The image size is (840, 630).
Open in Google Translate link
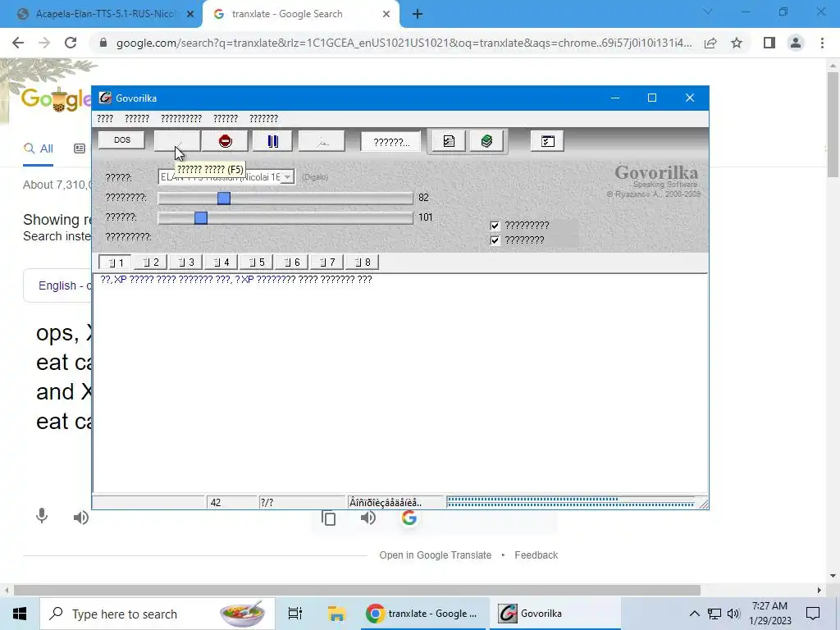(435, 555)
